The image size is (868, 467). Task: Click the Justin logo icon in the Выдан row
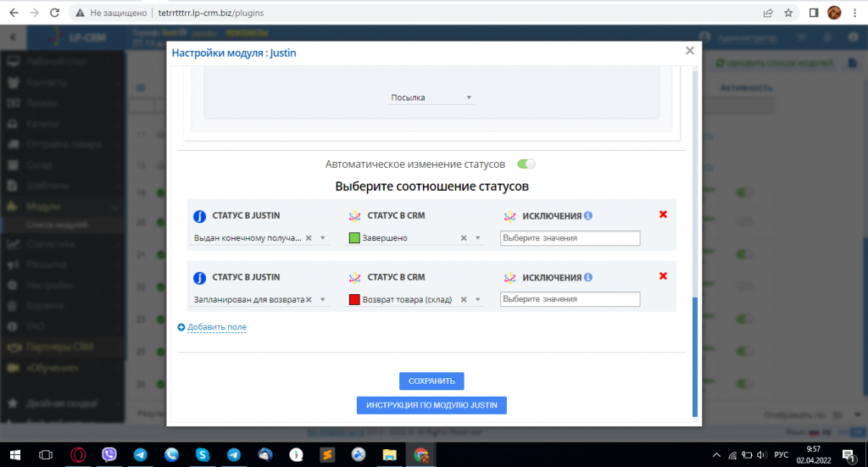[199, 216]
